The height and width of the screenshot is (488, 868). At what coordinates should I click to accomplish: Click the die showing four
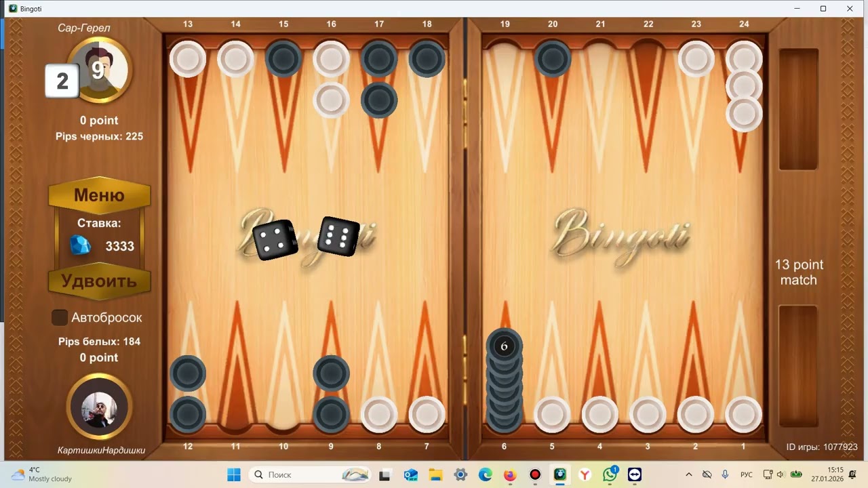[275, 240]
